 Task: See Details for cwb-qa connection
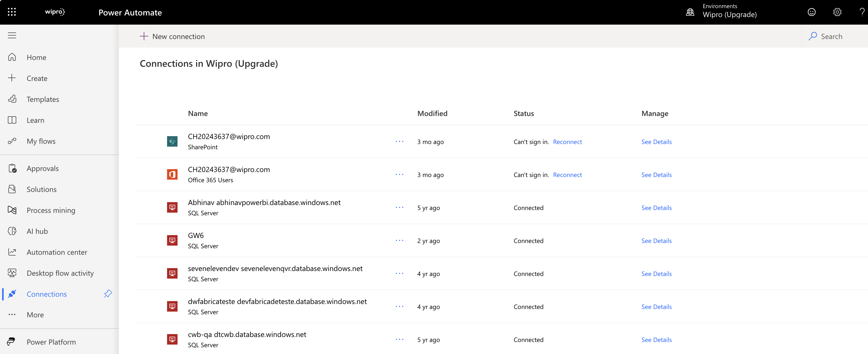[656, 340]
